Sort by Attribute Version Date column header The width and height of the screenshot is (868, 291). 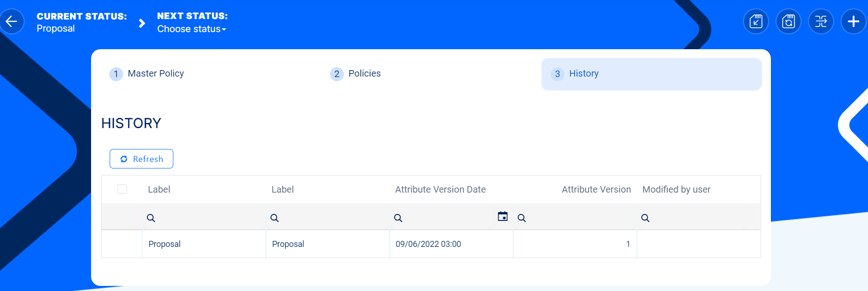click(440, 189)
